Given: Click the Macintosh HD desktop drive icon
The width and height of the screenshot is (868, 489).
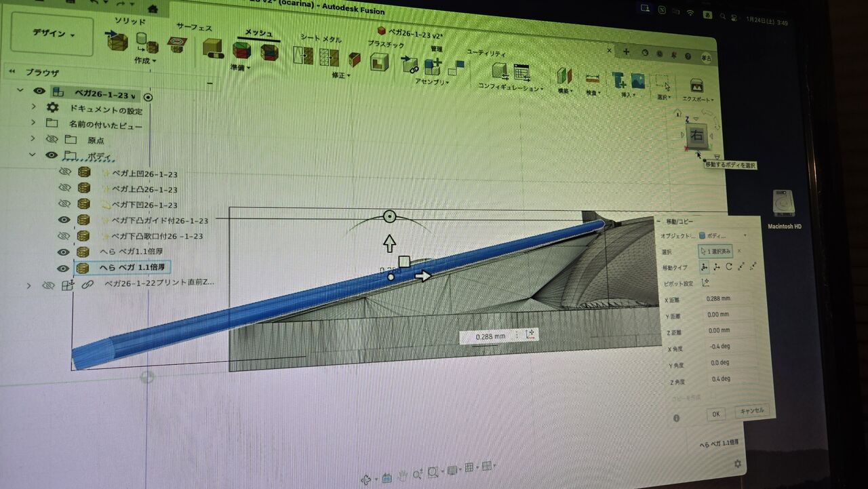Looking at the screenshot, I should pyautogui.click(x=783, y=203).
